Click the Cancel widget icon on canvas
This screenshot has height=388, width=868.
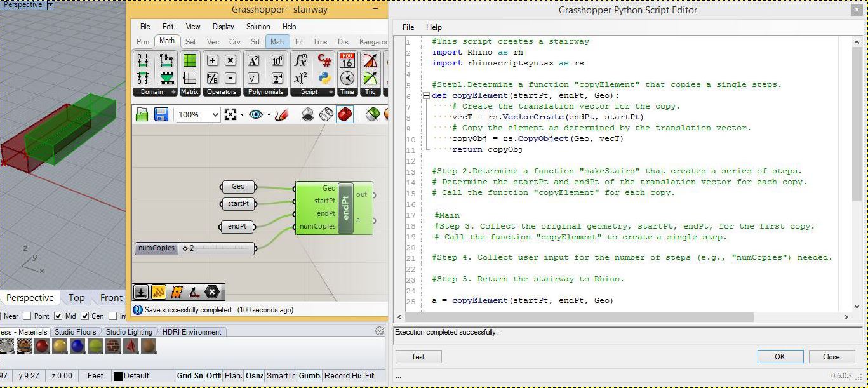(212, 292)
